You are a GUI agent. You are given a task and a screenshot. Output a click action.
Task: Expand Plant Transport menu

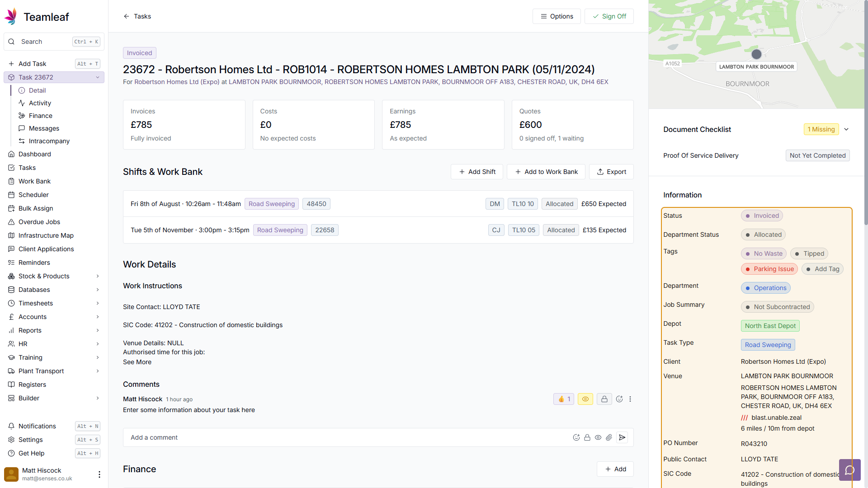[98, 371]
